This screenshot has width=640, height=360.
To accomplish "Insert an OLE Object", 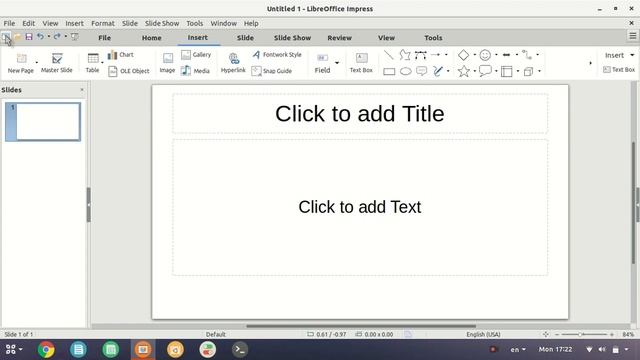I will click(129, 71).
